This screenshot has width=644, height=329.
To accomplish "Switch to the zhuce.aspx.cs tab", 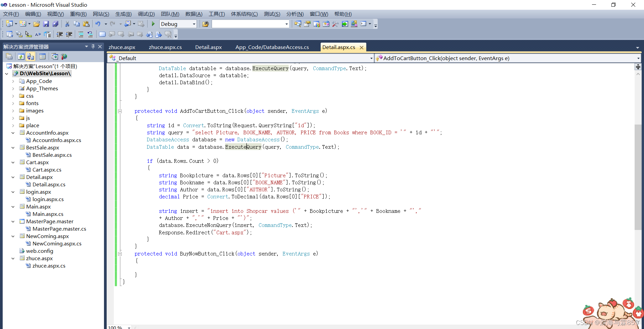I will click(165, 47).
